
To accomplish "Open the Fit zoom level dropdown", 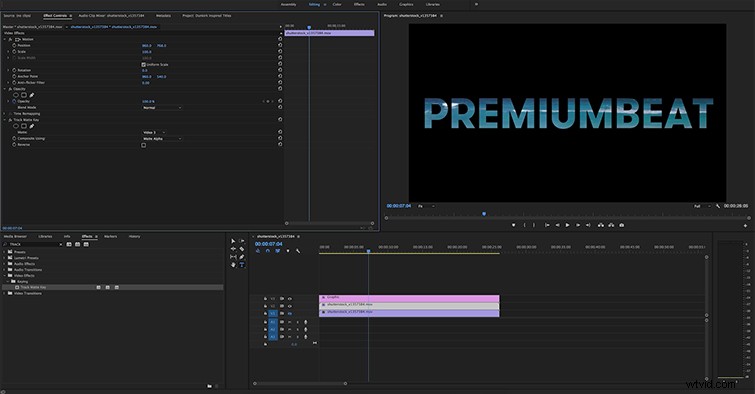I will point(426,206).
